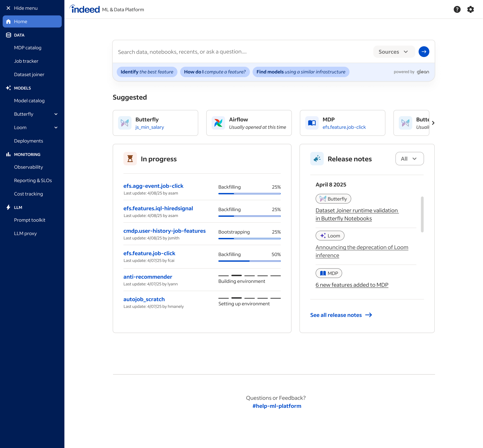Click the cmdp.user-history-job-features bootstrapping progress bar

click(250, 238)
